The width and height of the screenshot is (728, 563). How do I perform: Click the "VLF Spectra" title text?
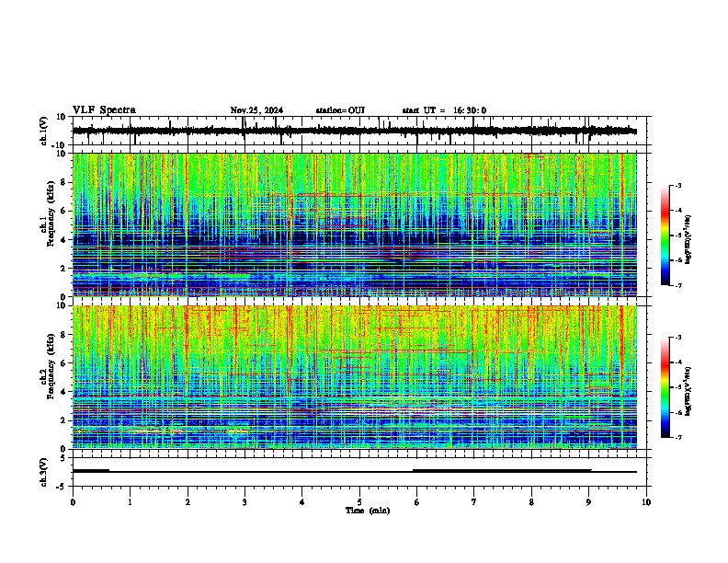click(104, 110)
